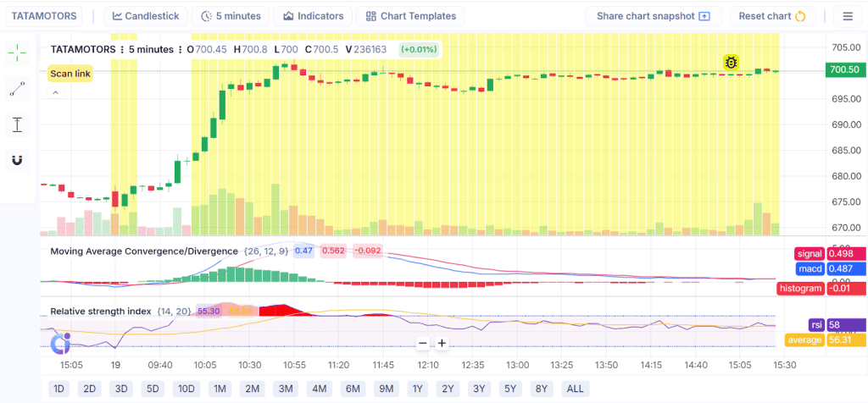Screen dimensions: 868x403
Task: Open the 5 minutes interval dropdown
Action: click(231, 16)
